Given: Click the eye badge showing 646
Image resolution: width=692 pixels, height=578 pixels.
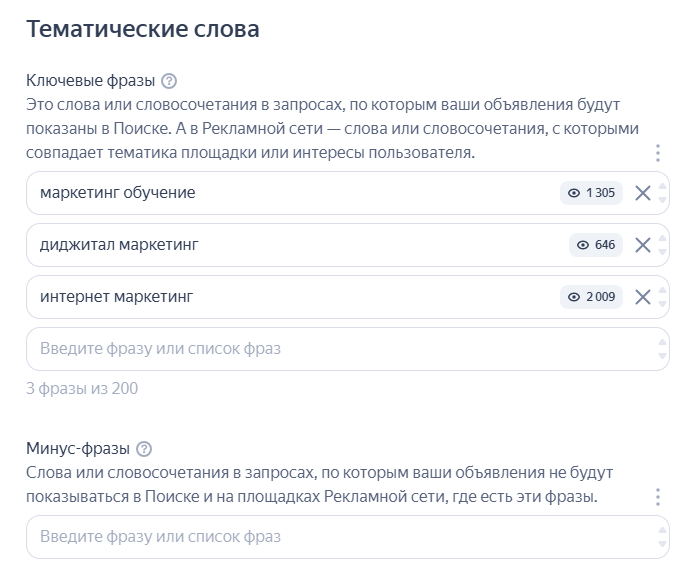Looking at the screenshot, I should (x=596, y=245).
